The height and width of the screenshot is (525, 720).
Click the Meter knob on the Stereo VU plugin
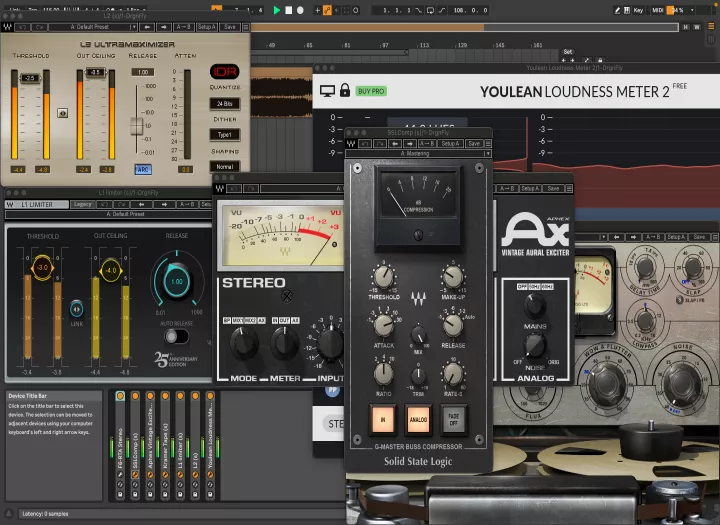[285, 344]
